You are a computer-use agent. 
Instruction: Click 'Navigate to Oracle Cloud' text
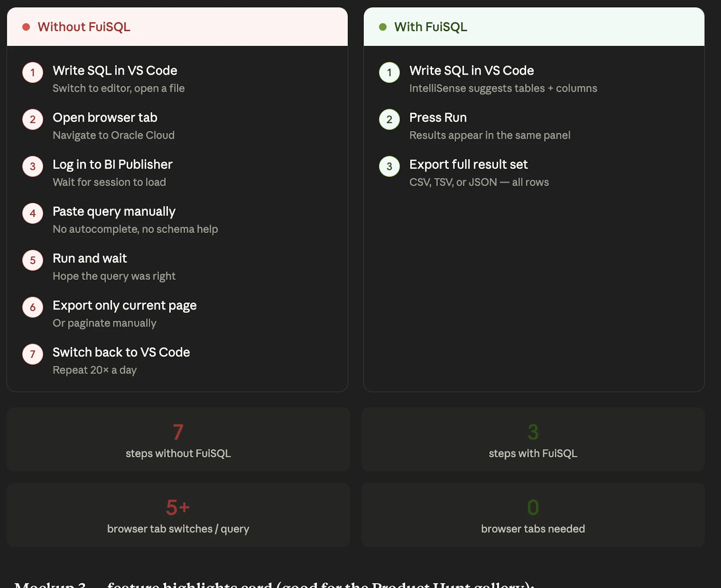(114, 135)
